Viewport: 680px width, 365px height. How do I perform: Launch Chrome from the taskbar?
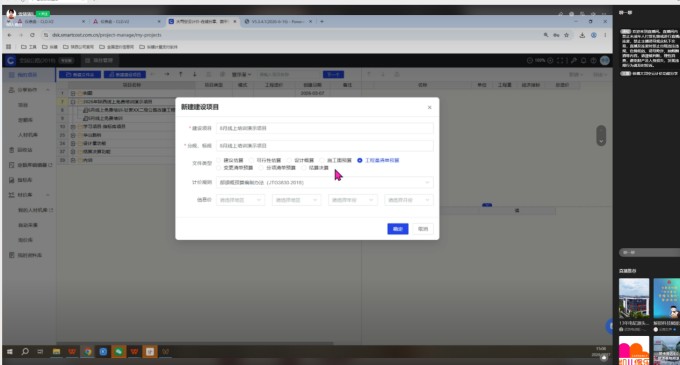[x=88, y=352]
